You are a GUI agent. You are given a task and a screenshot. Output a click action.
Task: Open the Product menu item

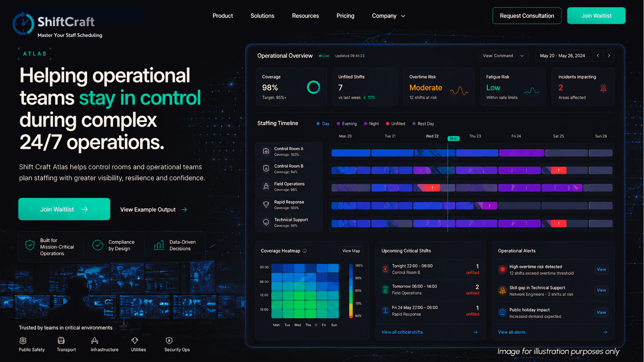(223, 16)
